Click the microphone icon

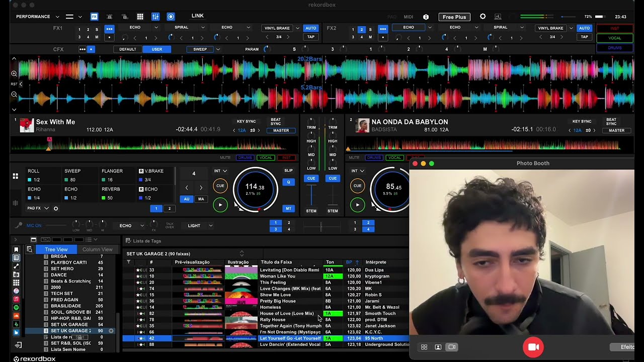click(19, 225)
